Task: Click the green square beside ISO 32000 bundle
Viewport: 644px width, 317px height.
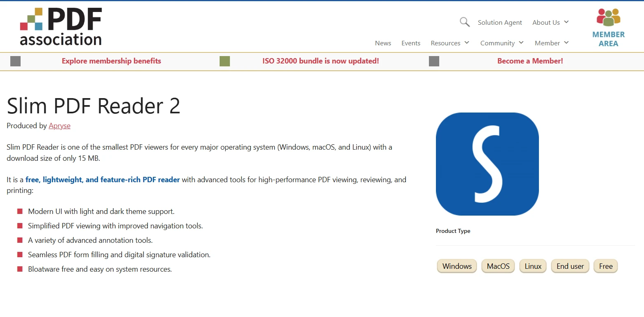Action: click(225, 61)
